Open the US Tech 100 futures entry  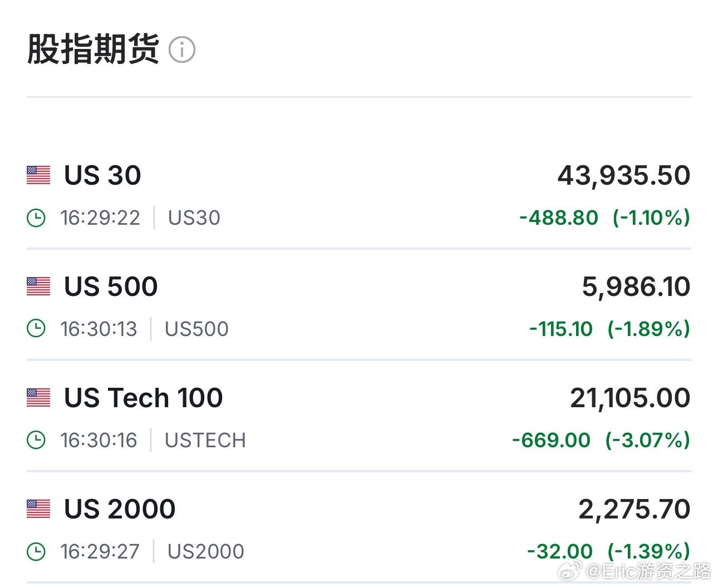358,416
